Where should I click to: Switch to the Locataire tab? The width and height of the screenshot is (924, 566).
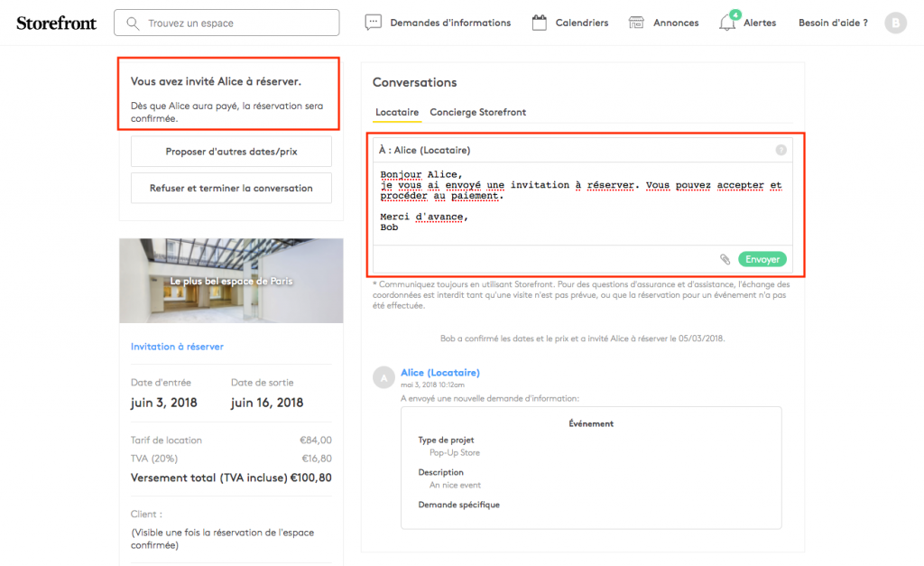click(396, 112)
